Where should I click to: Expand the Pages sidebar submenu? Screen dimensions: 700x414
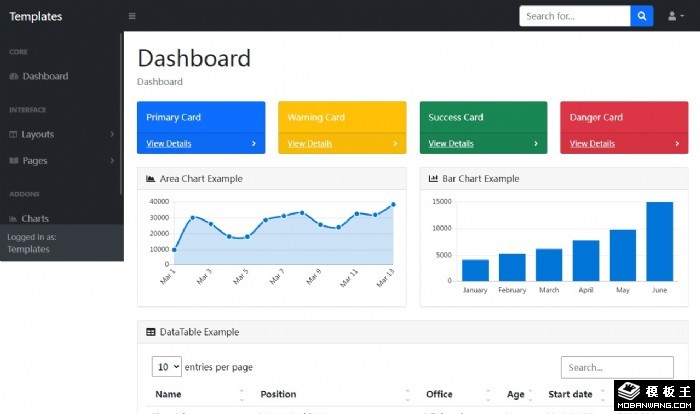111,160
